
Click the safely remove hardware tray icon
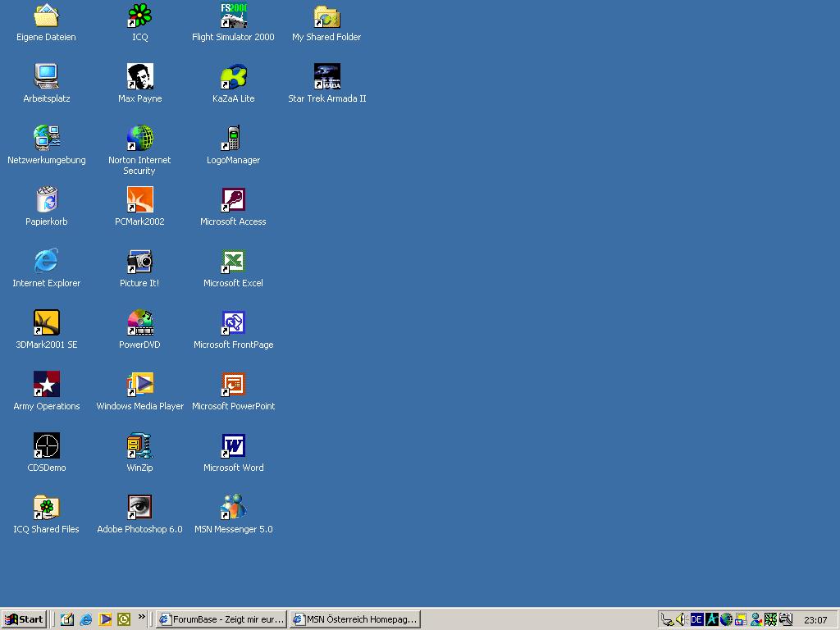tap(668, 619)
